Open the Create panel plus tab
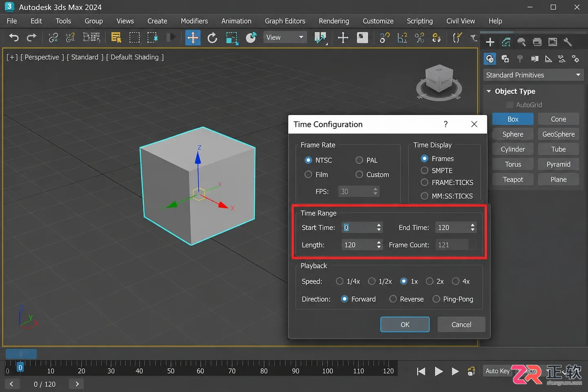The width and height of the screenshot is (588, 392). (x=490, y=42)
